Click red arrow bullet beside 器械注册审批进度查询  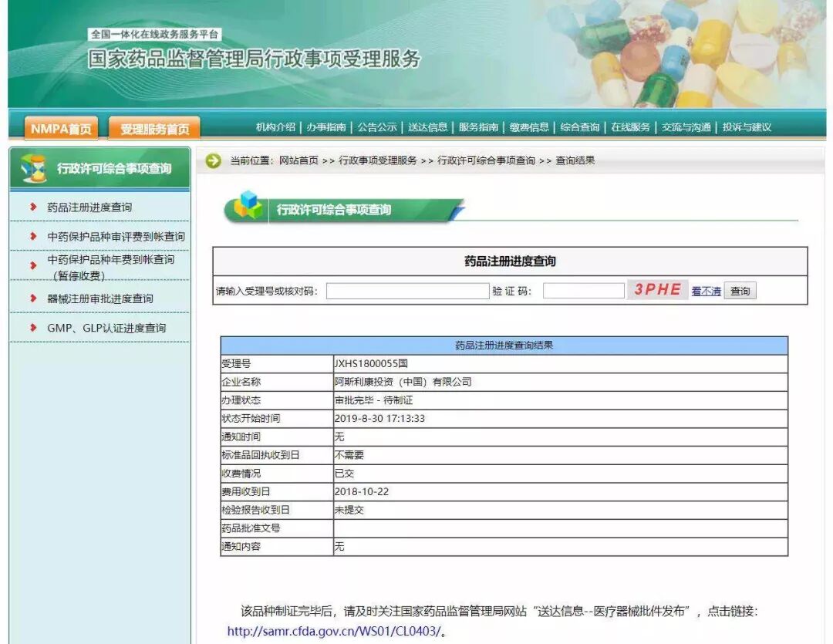pyautogui.click(x=33, y=298)
